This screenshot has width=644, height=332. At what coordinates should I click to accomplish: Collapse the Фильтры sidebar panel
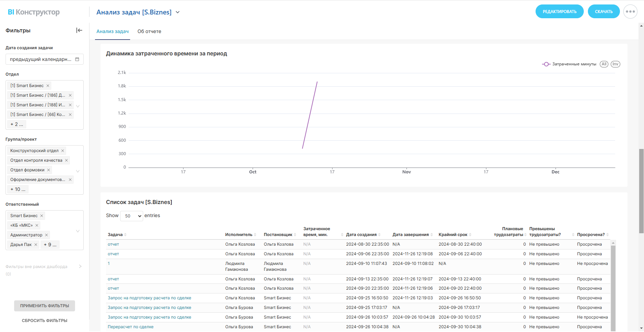tap(79, 30)
